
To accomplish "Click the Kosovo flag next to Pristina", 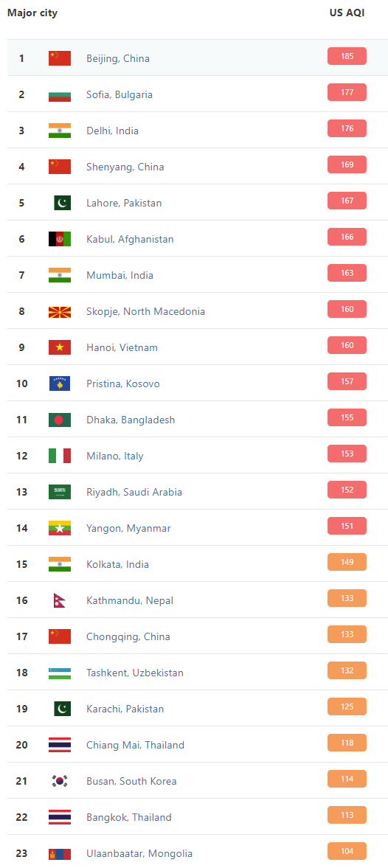I will (59, 383).
